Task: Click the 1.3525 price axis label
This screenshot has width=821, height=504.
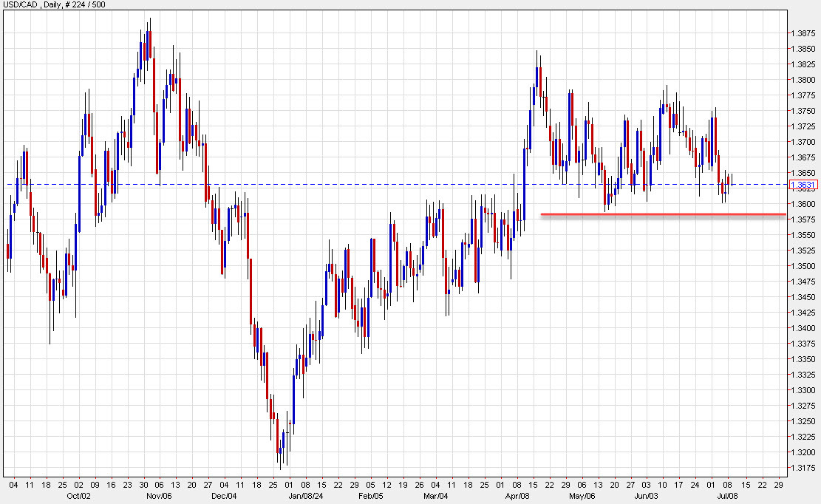Action: click(x=802, y=249)
